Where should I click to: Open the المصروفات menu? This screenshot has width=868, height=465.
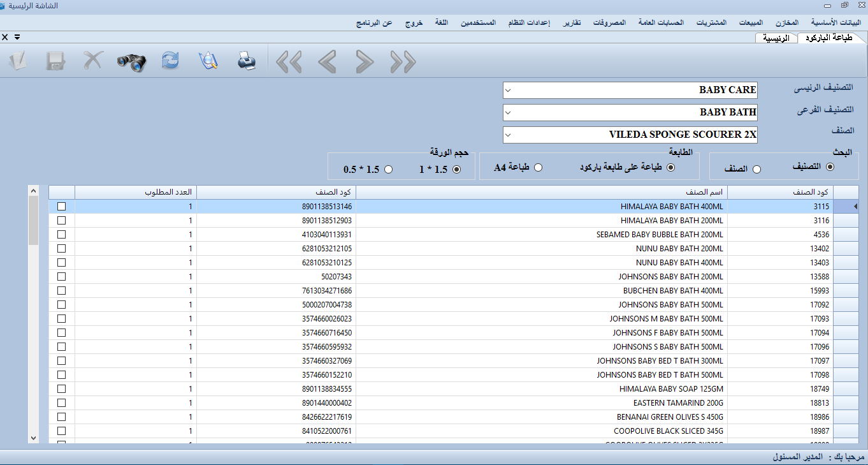click(x=609, y=22)
